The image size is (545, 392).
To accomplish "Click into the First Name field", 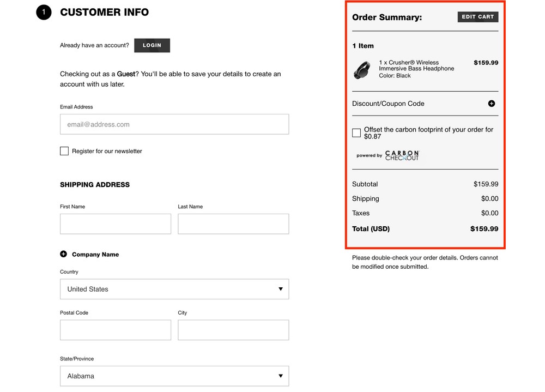I will tap(116, 224).
